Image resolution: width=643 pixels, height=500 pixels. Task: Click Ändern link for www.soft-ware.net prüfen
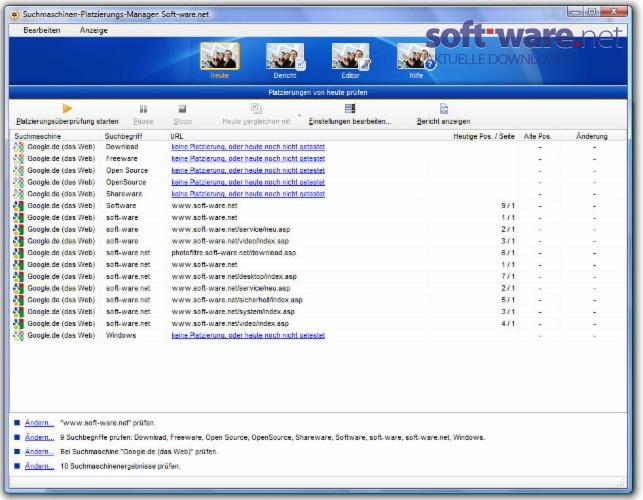point(39,423)
